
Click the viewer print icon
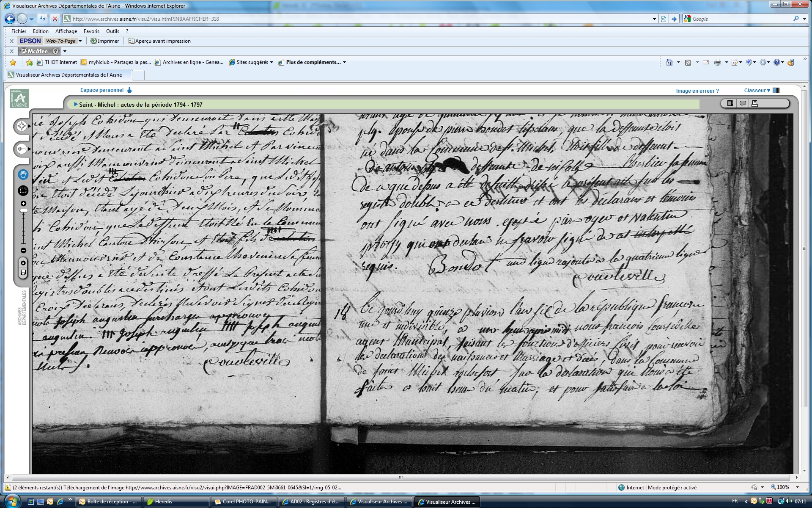click(x=754, y=103)
